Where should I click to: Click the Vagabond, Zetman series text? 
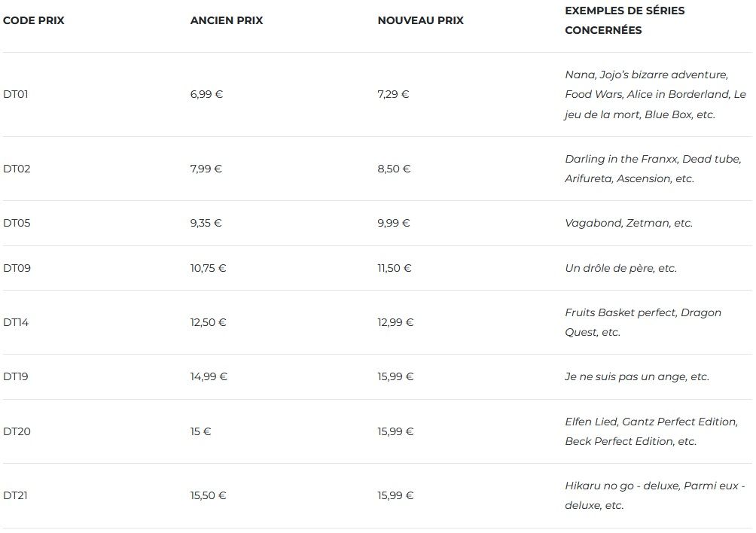[628, 223]
